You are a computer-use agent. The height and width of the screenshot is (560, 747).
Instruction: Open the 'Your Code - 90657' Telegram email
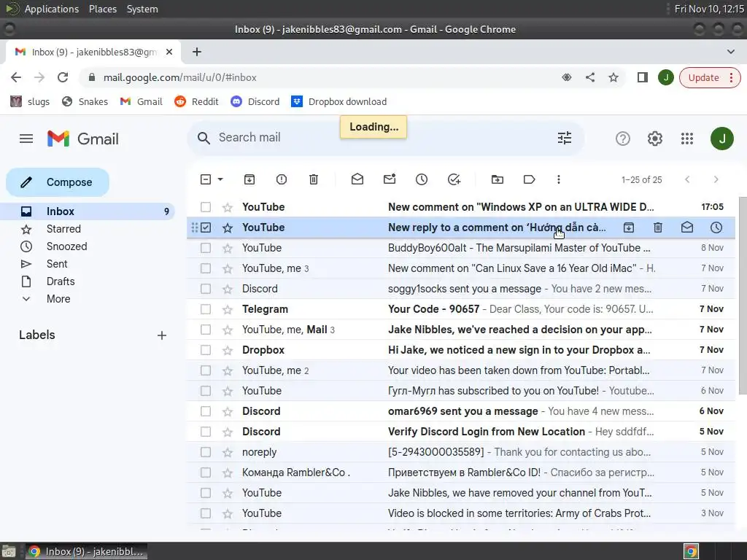tap(461, 309)
